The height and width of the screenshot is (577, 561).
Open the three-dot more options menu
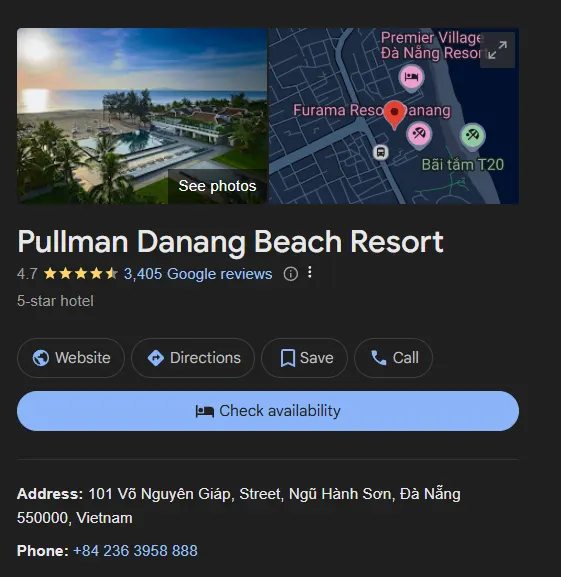pyautogui.click(x=310, y=272)
